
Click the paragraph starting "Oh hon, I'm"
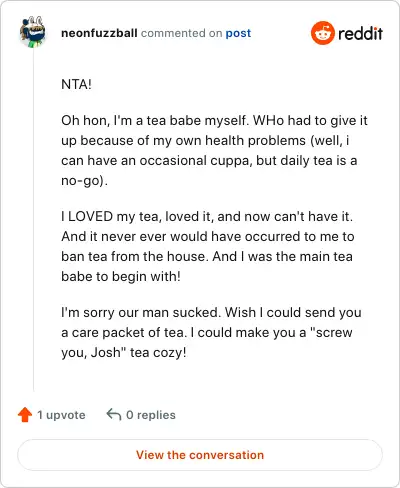tap(214, 150)
